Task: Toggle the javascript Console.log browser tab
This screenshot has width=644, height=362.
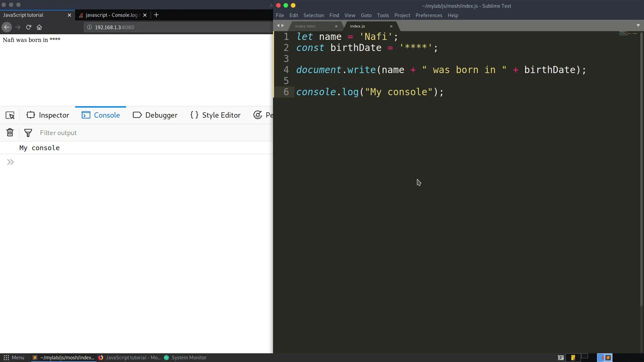Action: [111, 15]
